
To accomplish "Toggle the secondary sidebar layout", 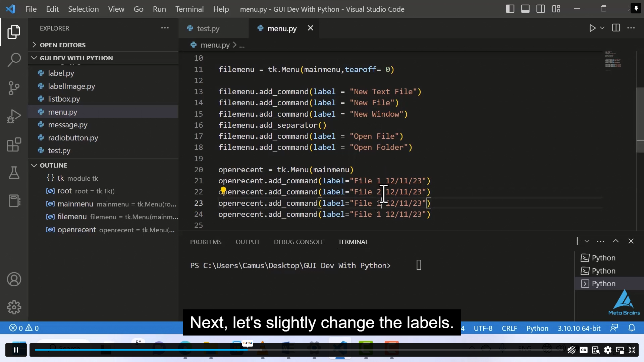I will (541, 9).
